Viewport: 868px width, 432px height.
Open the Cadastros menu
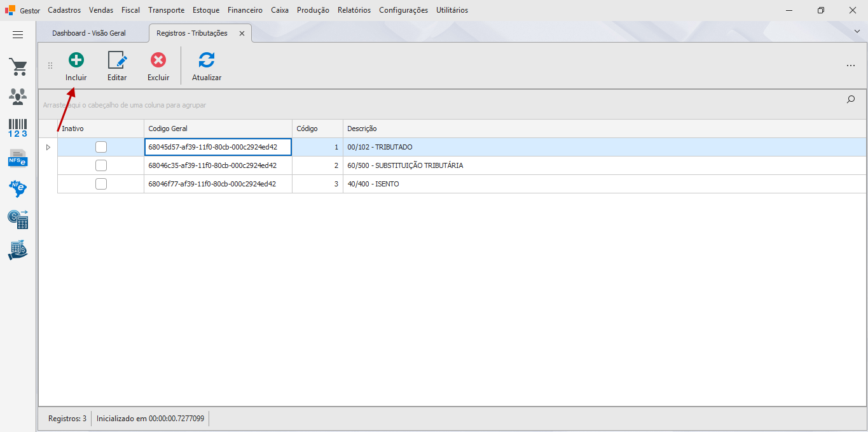pyautogui.click(x=64, y=10)
